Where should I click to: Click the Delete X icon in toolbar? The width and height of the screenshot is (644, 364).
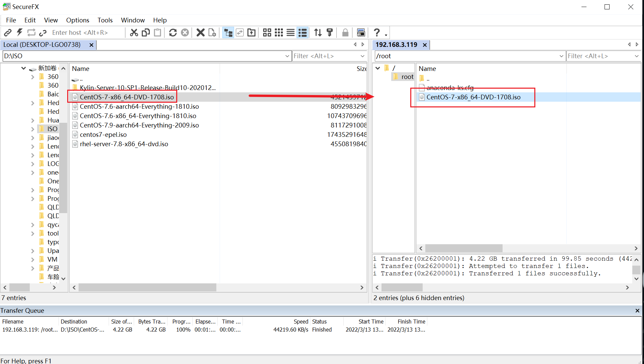(200, 32)
